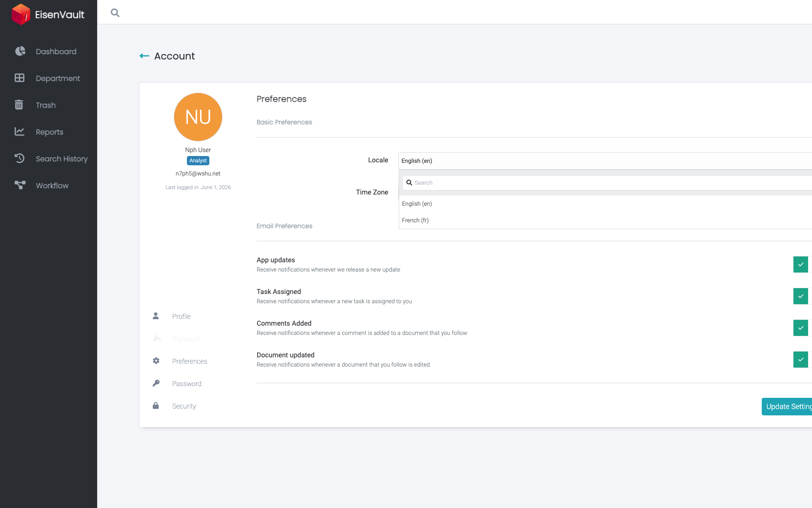Open the Department menu item

49,78
